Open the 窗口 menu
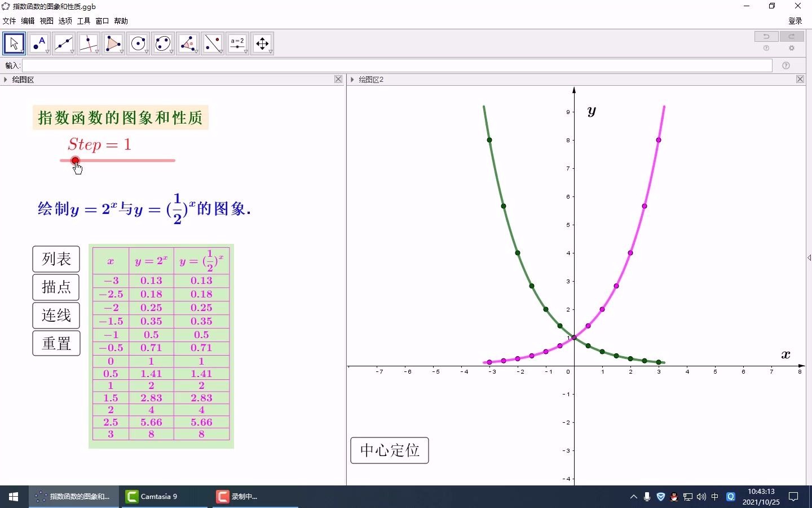The width and height of the screenshot is (812, 508). [102, 21]
